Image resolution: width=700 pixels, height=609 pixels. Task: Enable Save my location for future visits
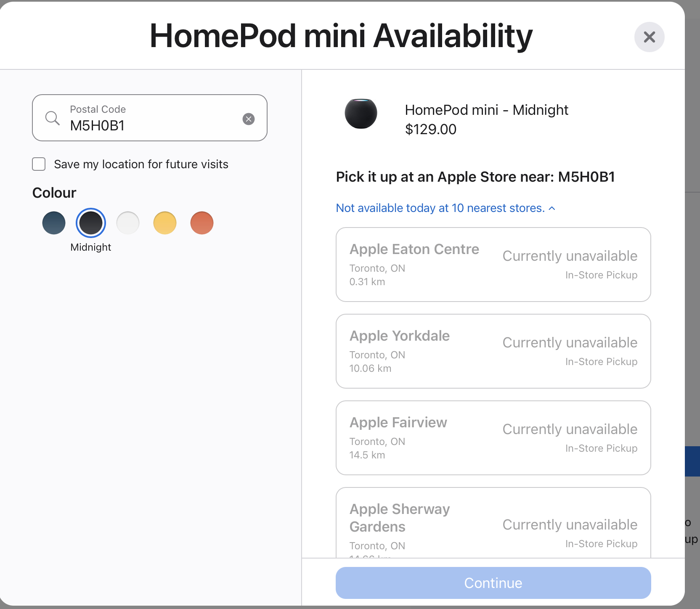39,164
